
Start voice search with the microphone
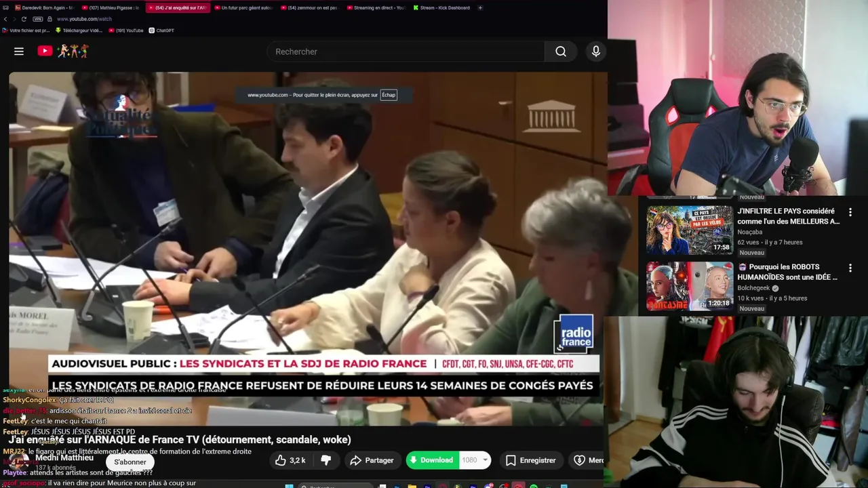pos(596,52)
